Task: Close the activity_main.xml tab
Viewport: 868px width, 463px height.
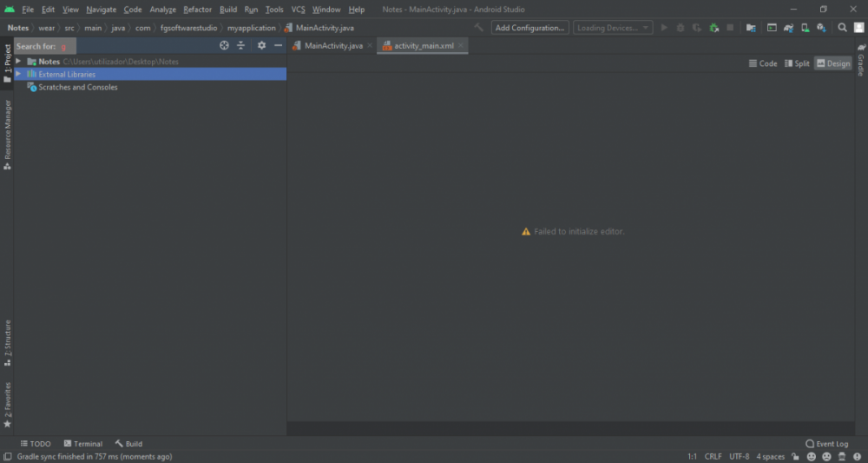Action: coord(460,45)
